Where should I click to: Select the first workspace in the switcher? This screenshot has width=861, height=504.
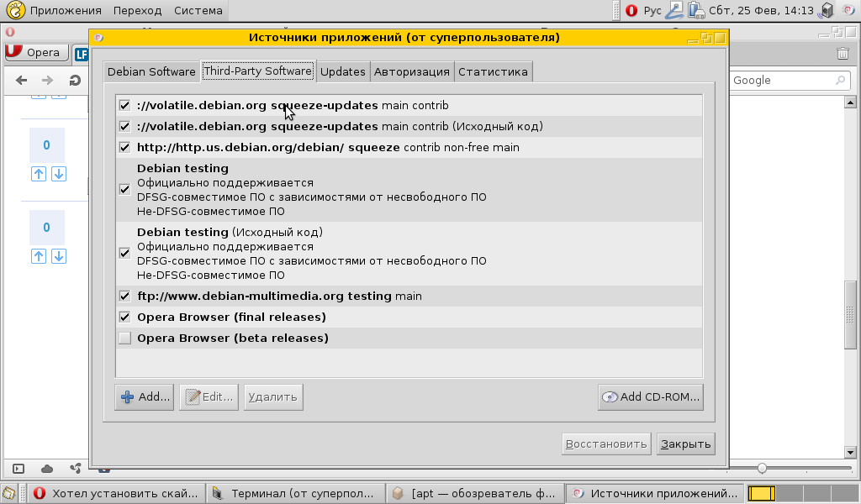click(762, 493)
